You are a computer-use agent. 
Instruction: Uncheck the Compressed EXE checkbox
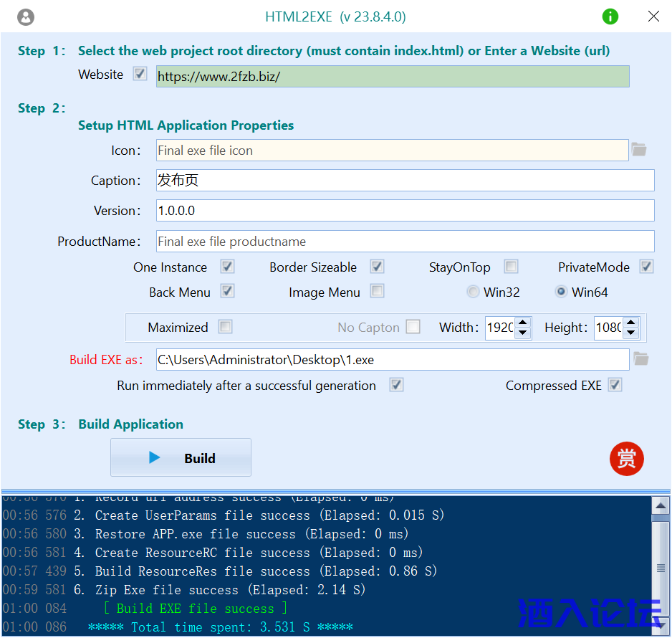(615, 385)
